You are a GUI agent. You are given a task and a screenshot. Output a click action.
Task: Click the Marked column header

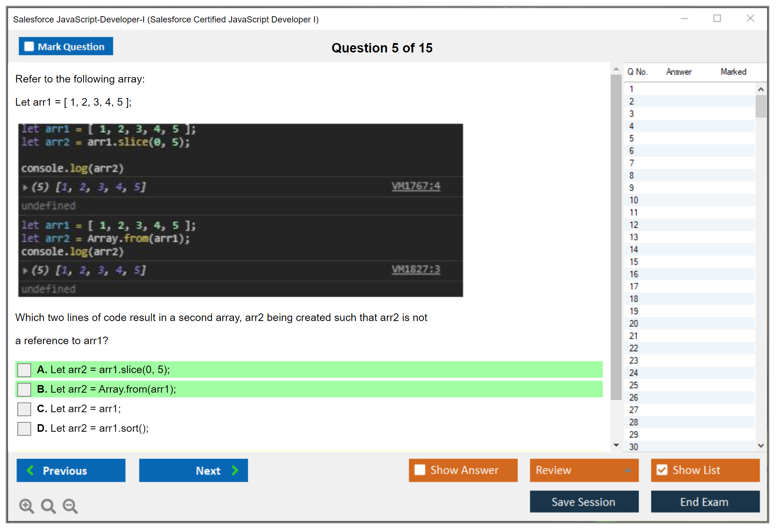(x=733, y=72)
